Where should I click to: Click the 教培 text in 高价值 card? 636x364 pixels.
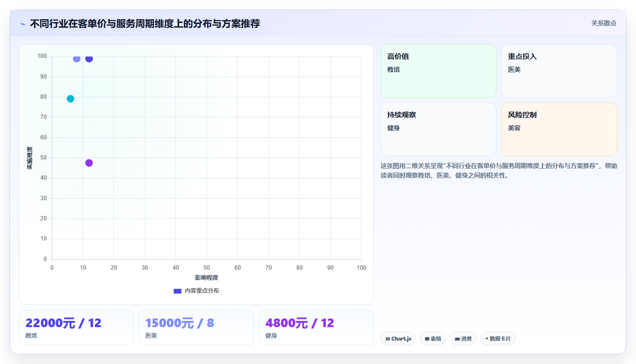[393, 69]
